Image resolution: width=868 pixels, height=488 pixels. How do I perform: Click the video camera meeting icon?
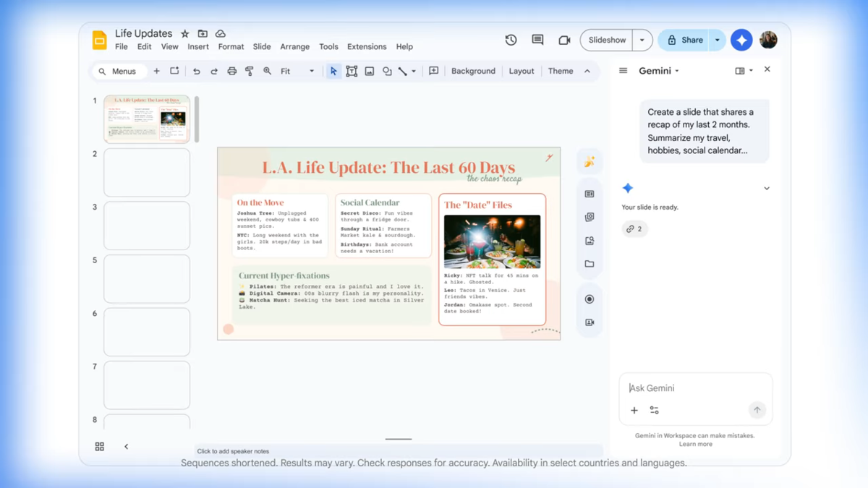click(x=564, y=40)
